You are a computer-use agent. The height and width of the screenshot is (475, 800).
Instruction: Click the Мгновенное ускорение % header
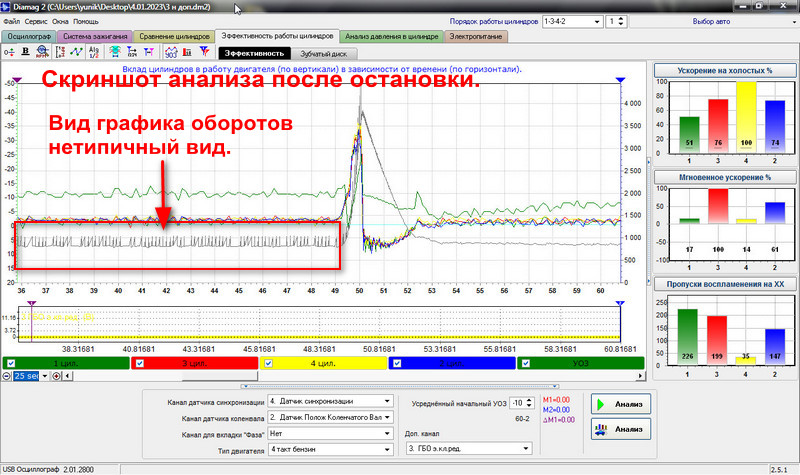[x=724, y=178]
